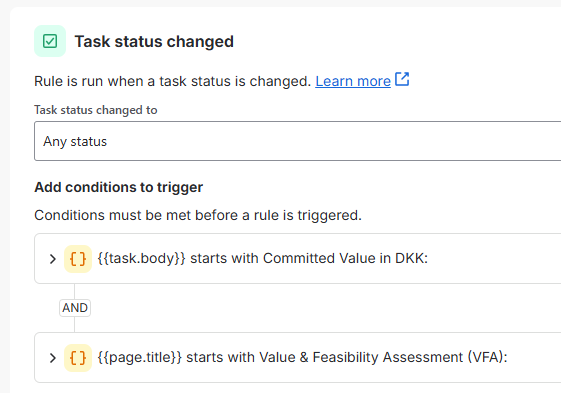Viewport: 561px width, 393px height.
Task: Click the green Task status changed checkbox icon
Action: pos(50,41)
